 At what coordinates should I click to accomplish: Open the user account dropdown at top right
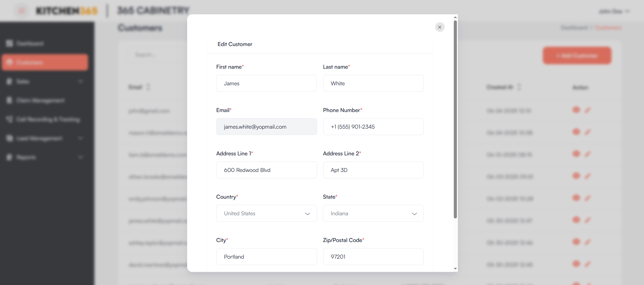(x=614, y=11)
